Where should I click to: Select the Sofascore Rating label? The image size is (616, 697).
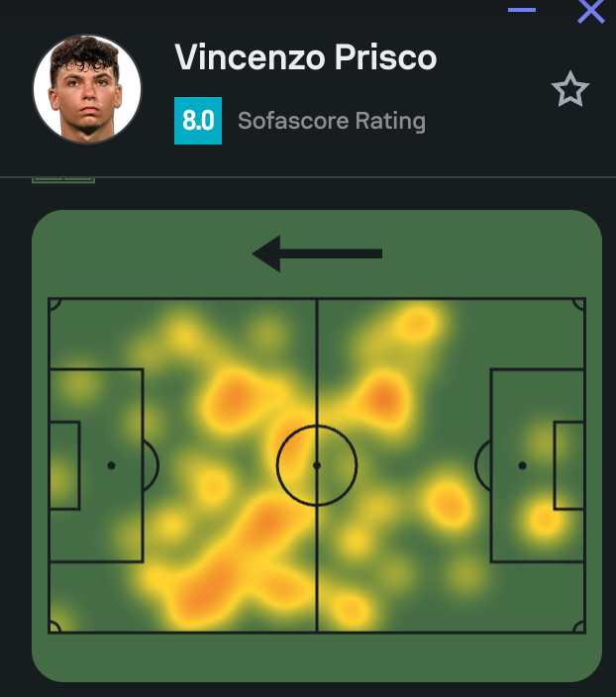tap(332, 122)
